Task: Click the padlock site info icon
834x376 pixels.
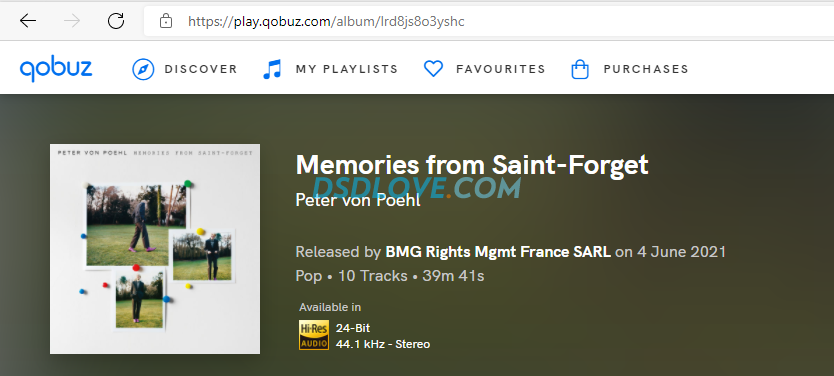Action: pyautogui.click(x=166, y=21)
